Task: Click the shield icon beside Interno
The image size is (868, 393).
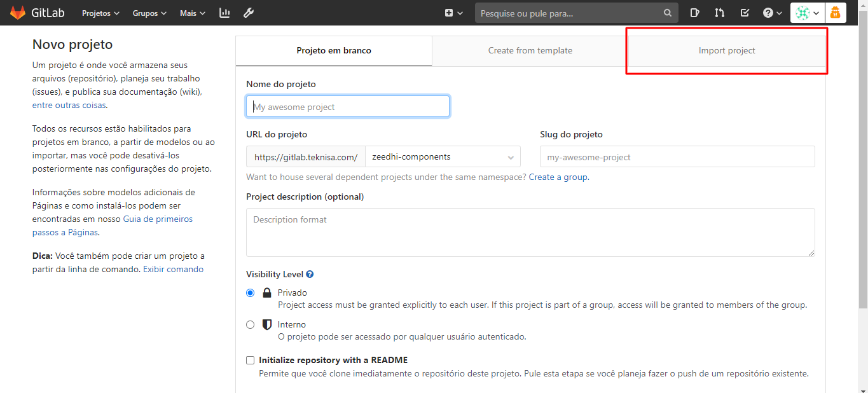Action: 267,324
